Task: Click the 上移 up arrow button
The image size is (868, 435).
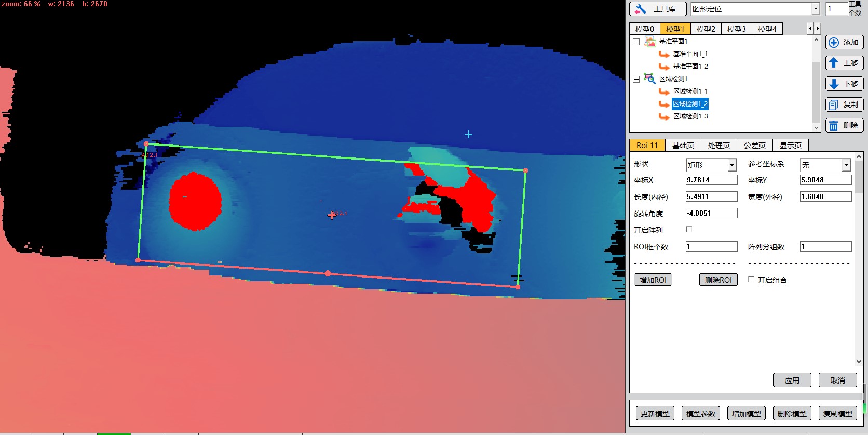Action: coord(844,63)
